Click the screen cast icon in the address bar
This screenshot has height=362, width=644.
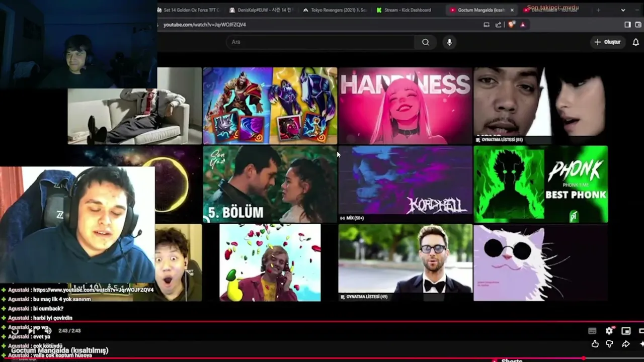point(487,25)
